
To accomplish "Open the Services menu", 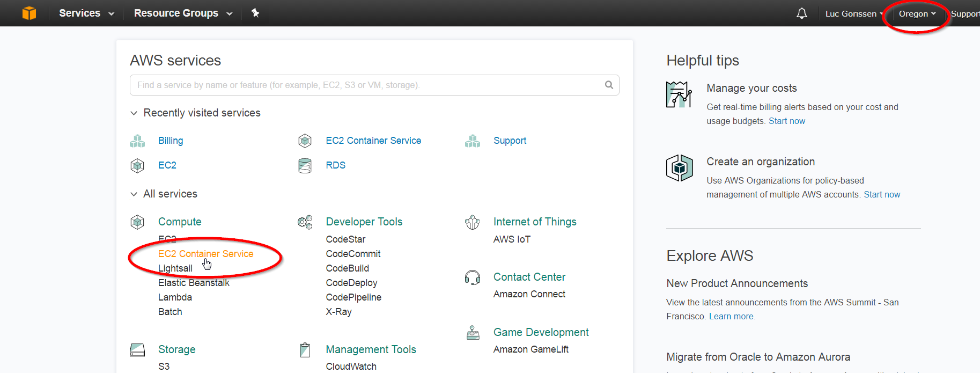I will coord(86,13).
